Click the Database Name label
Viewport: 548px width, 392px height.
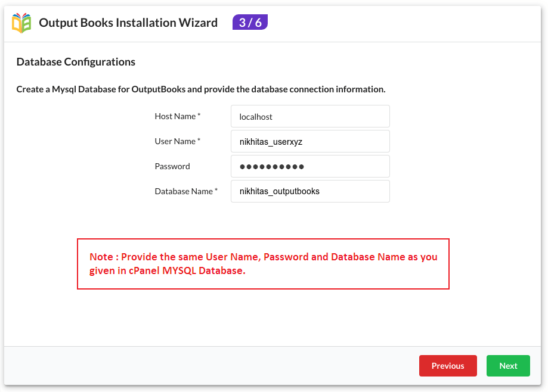(186, 191)
